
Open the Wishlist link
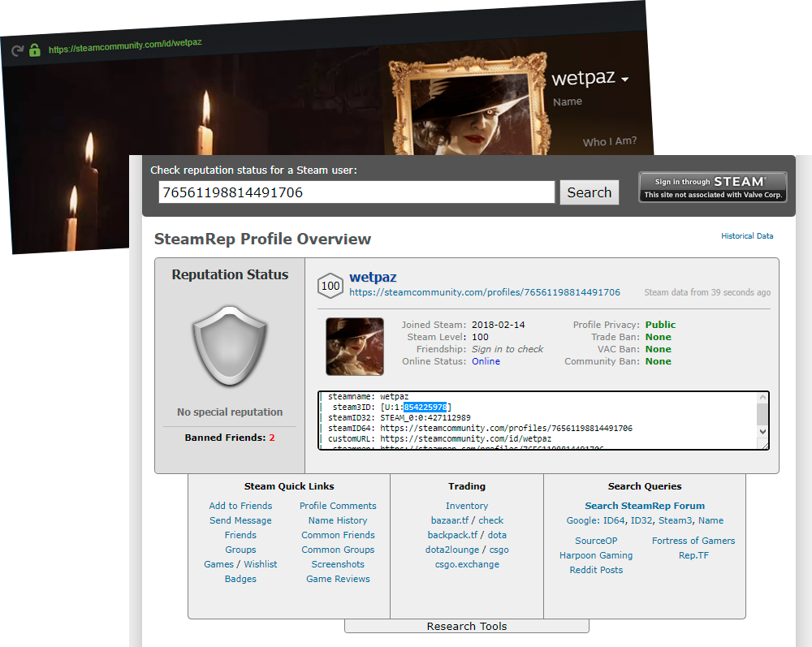[x=261, y=564]
